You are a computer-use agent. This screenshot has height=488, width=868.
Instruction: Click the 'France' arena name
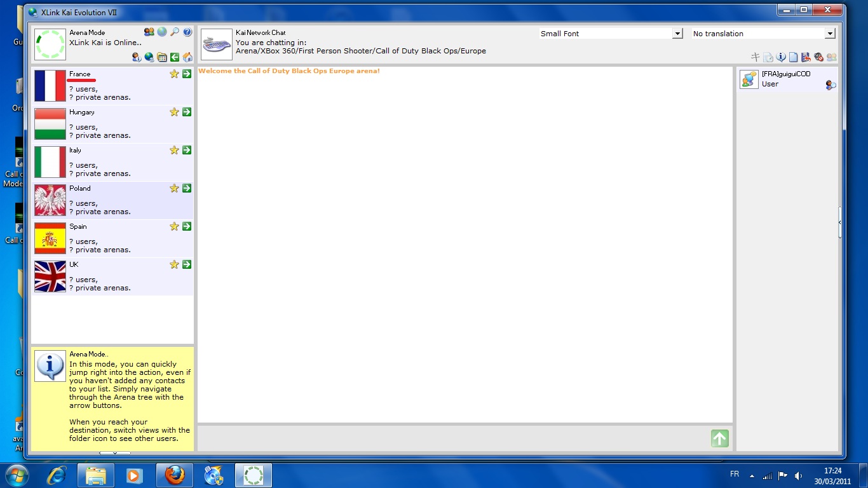pos(80,74)
